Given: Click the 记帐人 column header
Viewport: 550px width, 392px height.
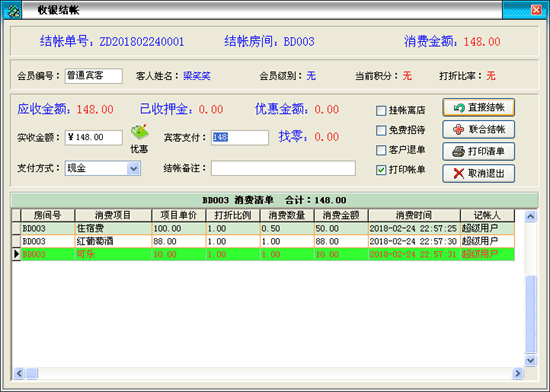Looking at the screenshot, I should 488,215.
